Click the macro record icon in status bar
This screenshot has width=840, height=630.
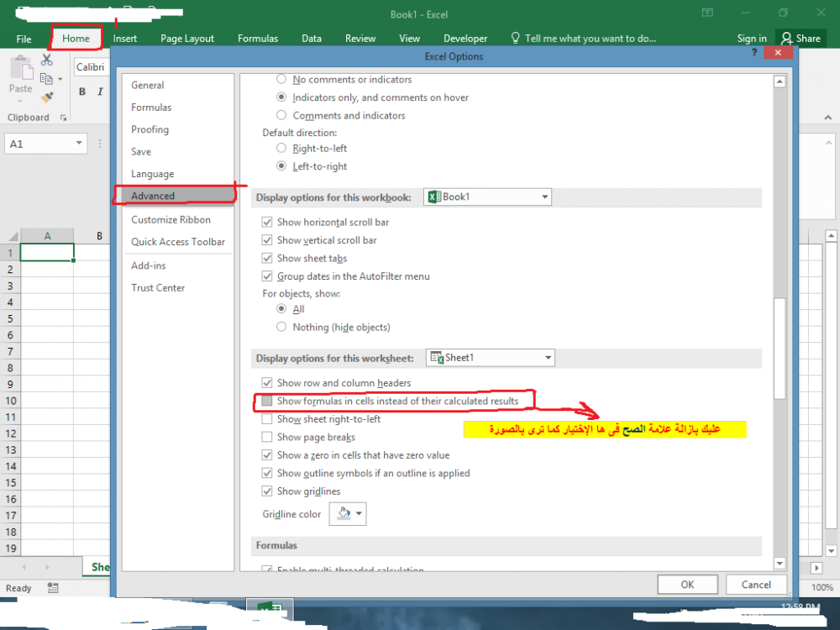pos(52,588)
